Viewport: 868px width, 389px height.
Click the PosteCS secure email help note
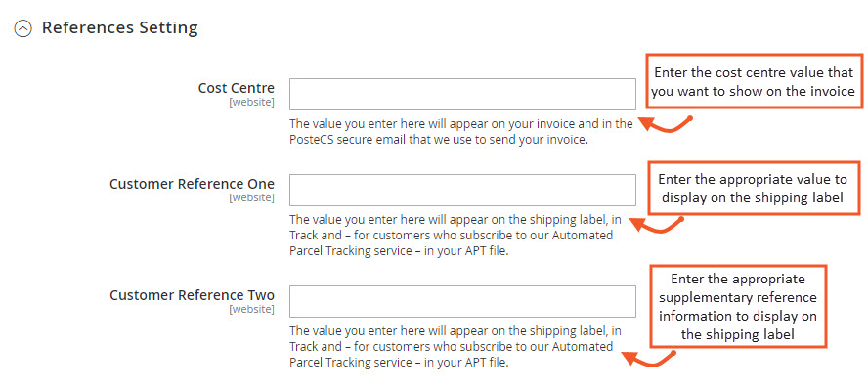(461, 132)
